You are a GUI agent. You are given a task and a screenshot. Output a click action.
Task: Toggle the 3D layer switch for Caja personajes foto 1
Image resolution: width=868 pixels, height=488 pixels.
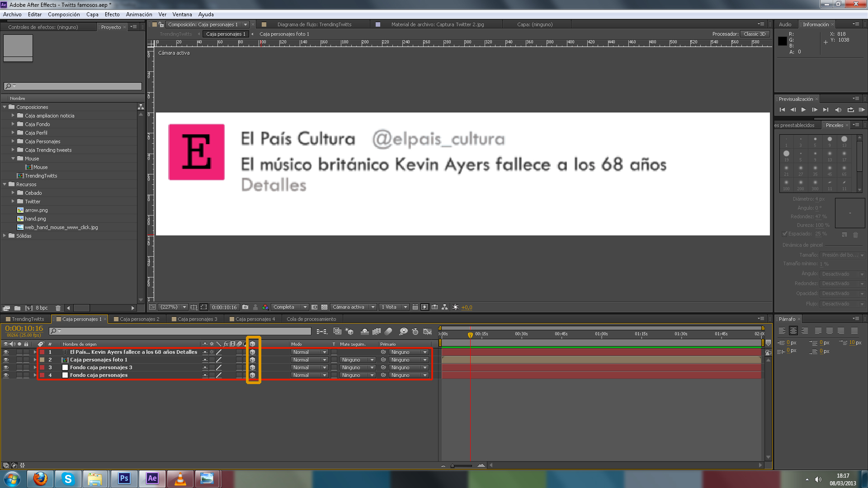tap(253, 360)
